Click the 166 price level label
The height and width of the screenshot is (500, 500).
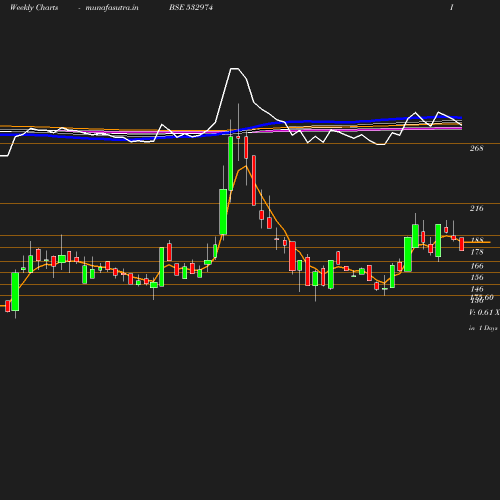477,266
